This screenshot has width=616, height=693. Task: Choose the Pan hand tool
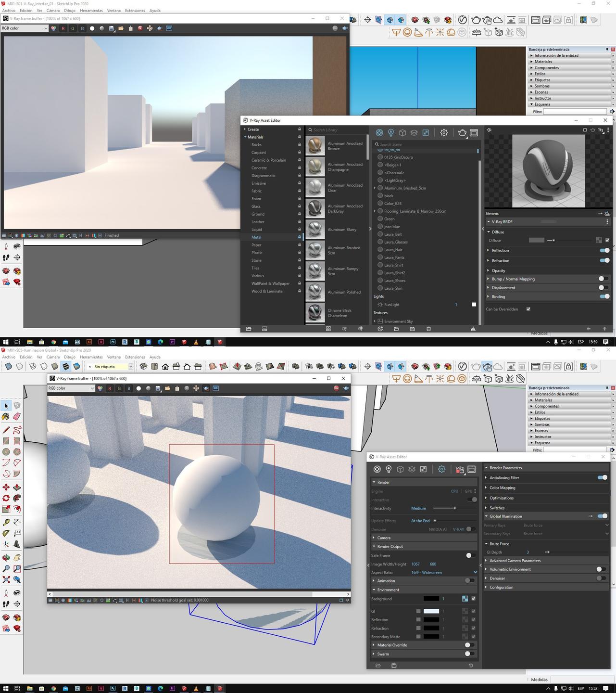17,557
